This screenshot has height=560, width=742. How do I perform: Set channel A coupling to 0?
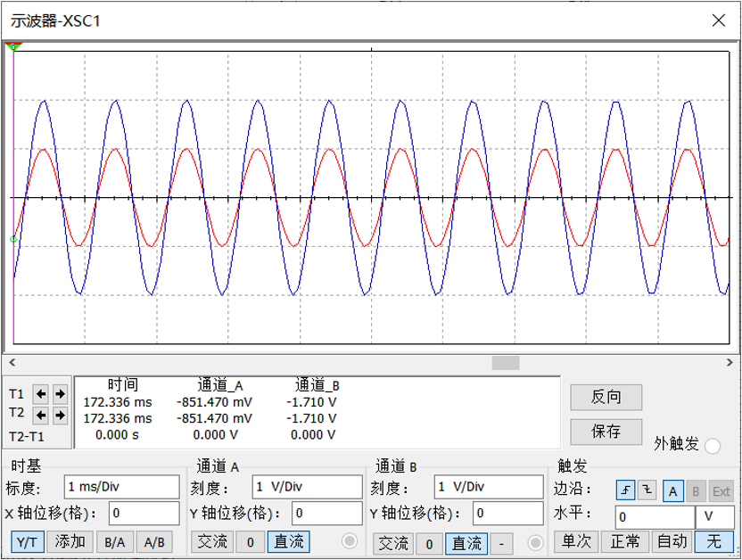tap(251, 542)
